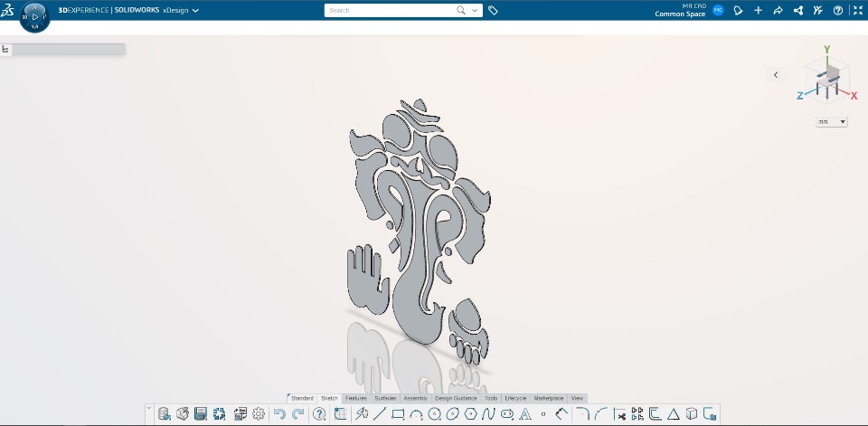Image resolution: width=868 pixels, height=426 pixels.
Task: Click into the Search field
Action: [391, 11]
